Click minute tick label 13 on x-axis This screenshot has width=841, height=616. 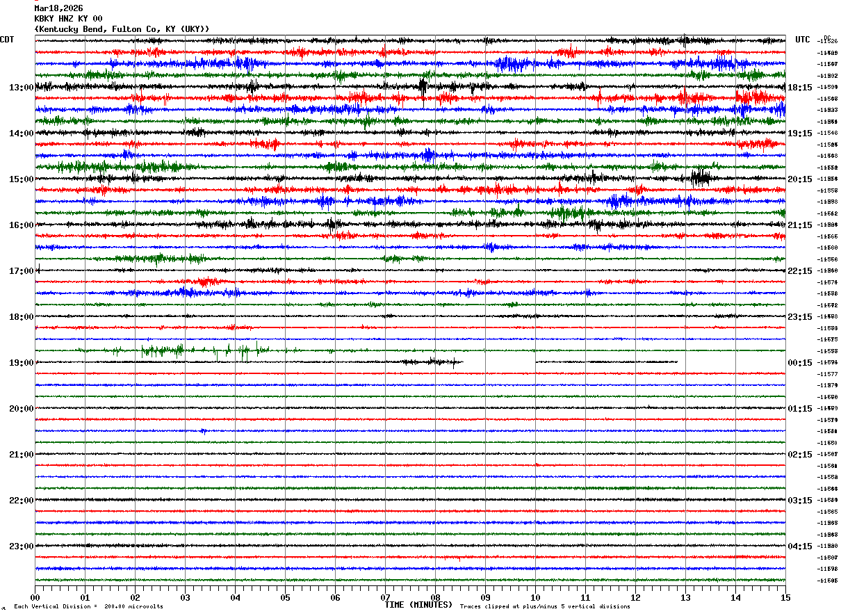(x=685, y=597)
